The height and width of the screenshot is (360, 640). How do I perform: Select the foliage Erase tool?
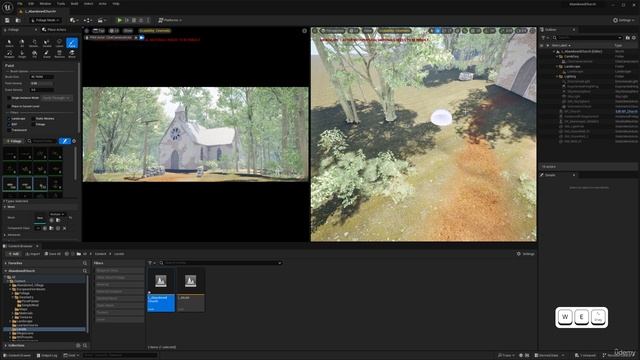coord(47,54)
